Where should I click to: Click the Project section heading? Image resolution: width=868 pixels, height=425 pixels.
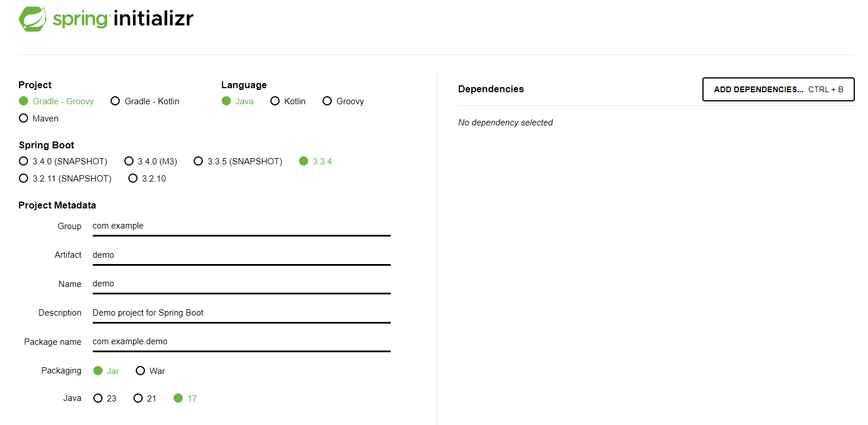[x=35, y=85]
